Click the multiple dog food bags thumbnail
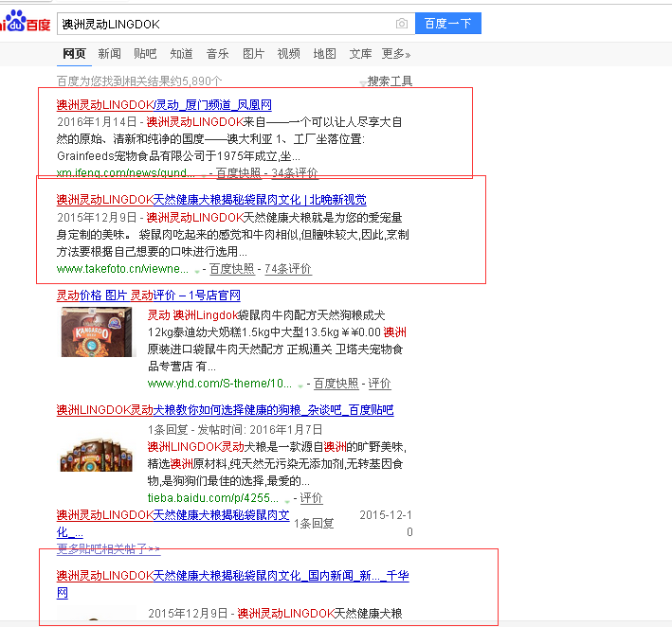672x627 pixels. (96, 455)
